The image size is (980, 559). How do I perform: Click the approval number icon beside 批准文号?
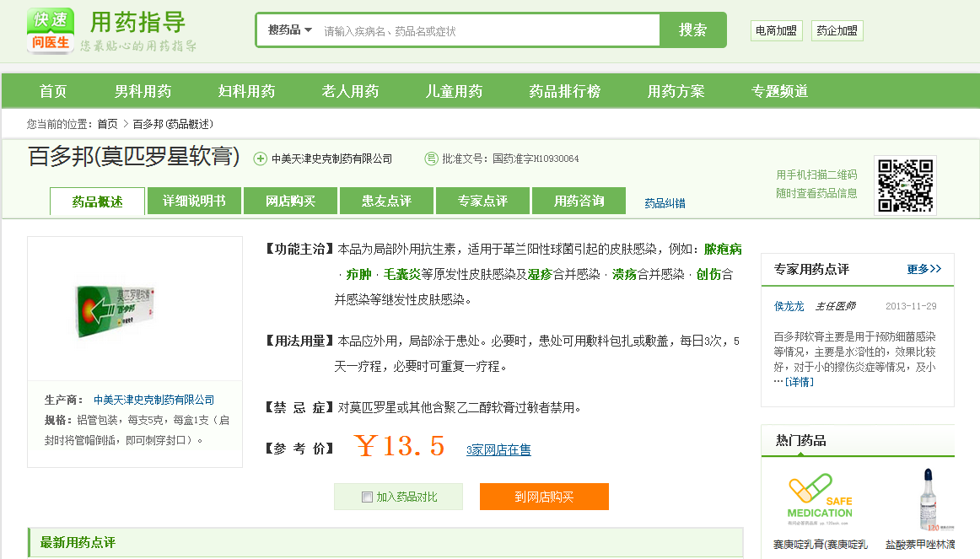431,159
